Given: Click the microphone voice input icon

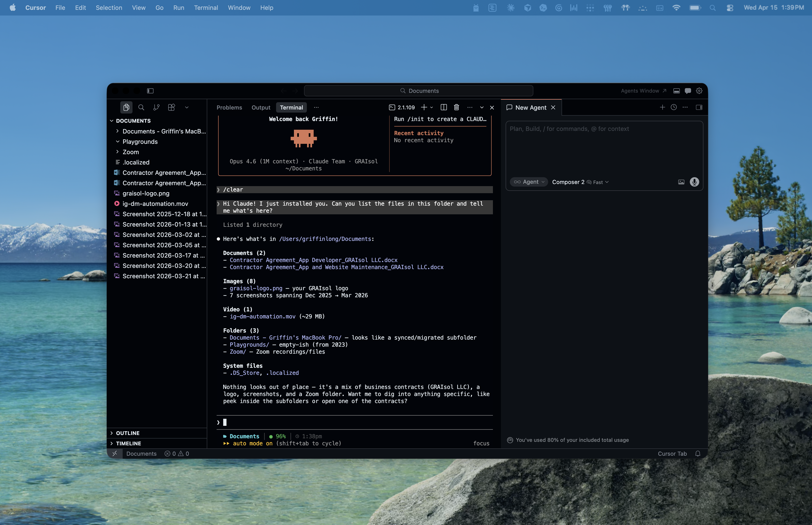Looking at the screenshot, I should pos(694,182).
